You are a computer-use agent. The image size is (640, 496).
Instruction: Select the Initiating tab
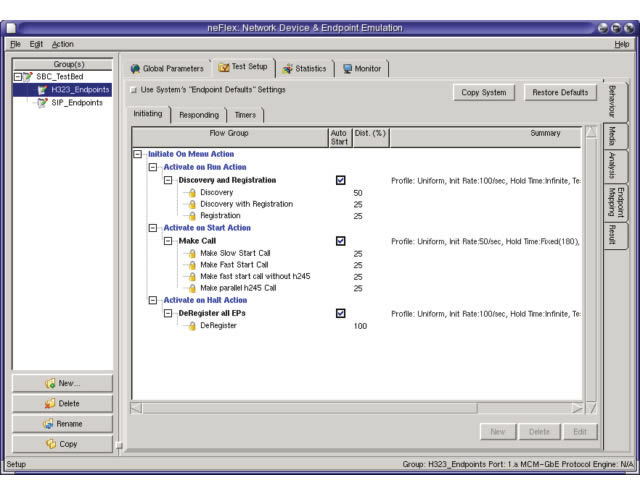[148, 113]
